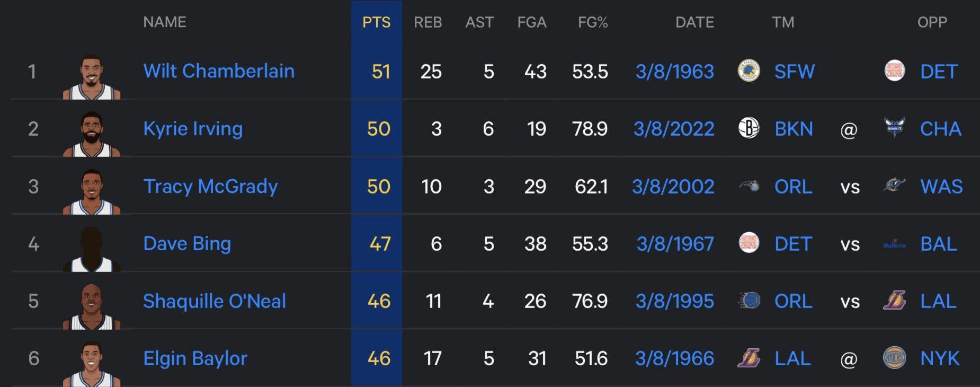Open Wilt Chamberlain's player avatar

(92, 77)
